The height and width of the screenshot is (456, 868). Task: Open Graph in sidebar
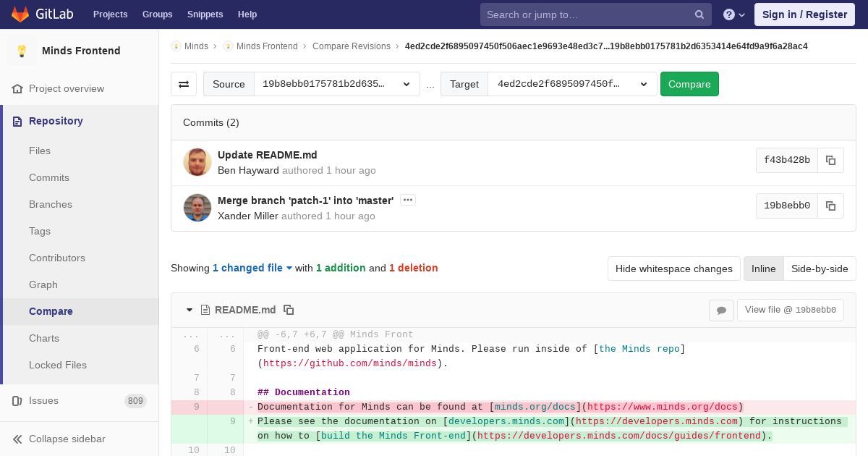pos(43,284)
